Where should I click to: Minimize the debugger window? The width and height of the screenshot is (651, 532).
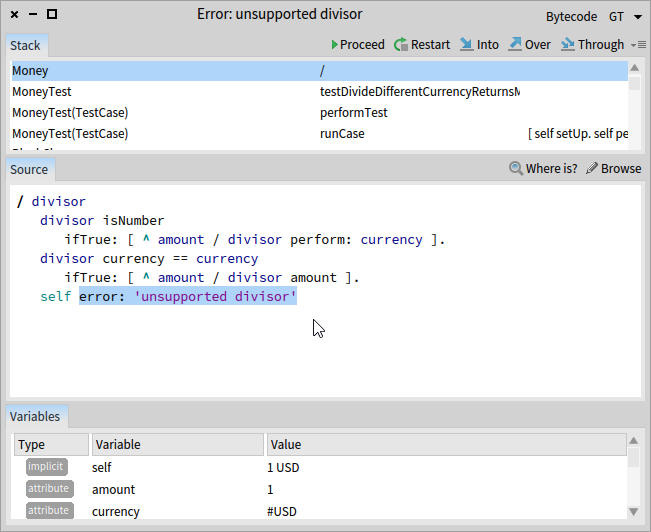point(33,15)
